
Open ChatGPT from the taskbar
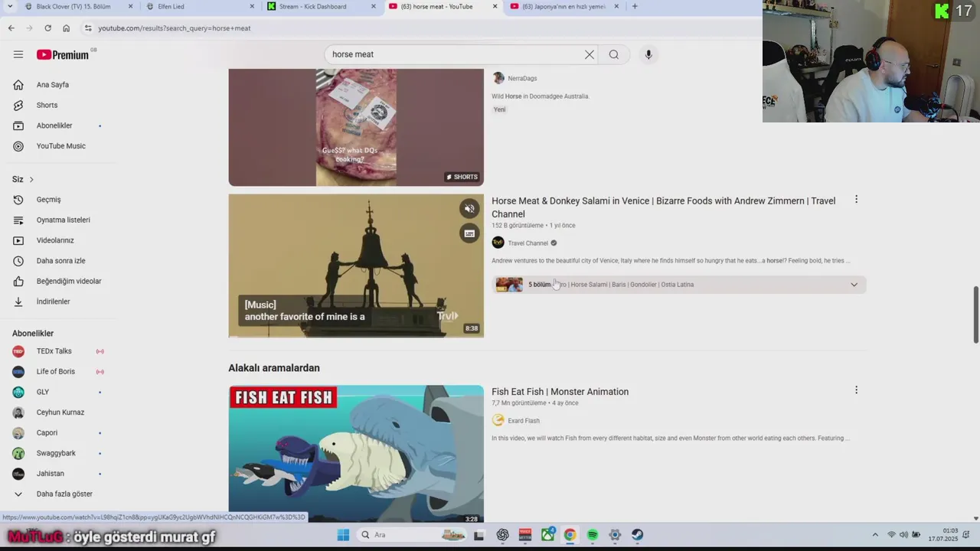click(x=502, y=535)
